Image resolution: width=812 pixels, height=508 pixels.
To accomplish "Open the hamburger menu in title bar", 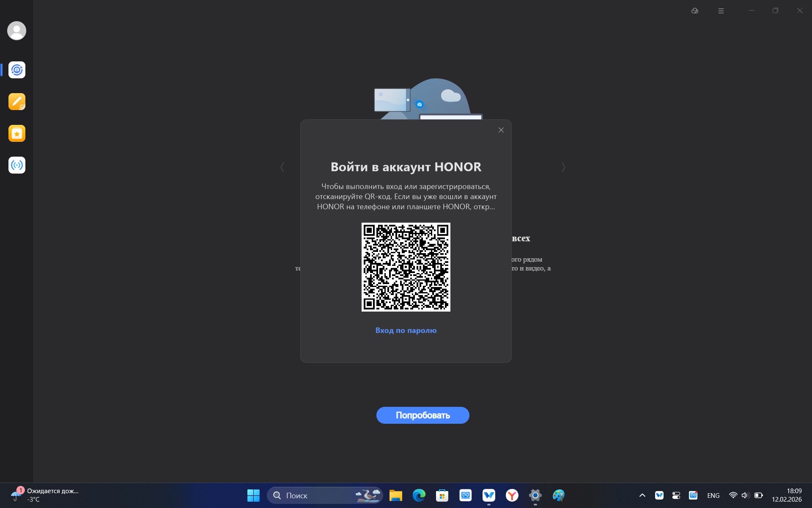I will (x=721, y=11).
